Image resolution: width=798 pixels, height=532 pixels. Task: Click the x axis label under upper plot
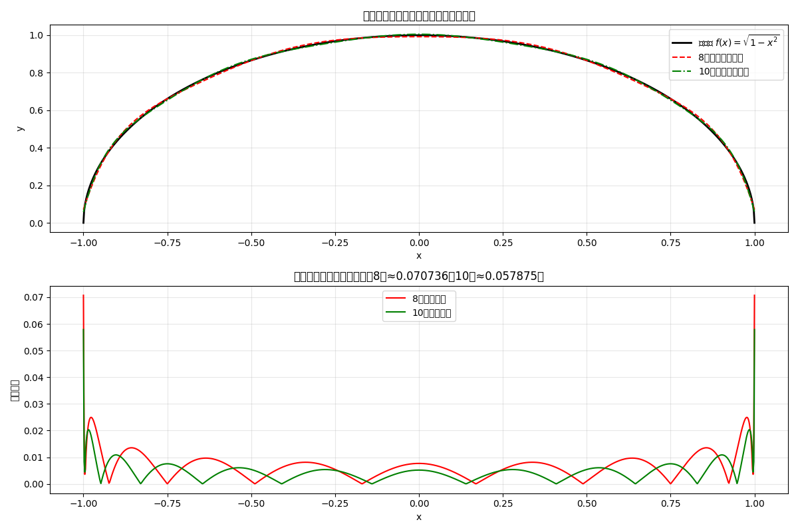click(x=419, y=255)
